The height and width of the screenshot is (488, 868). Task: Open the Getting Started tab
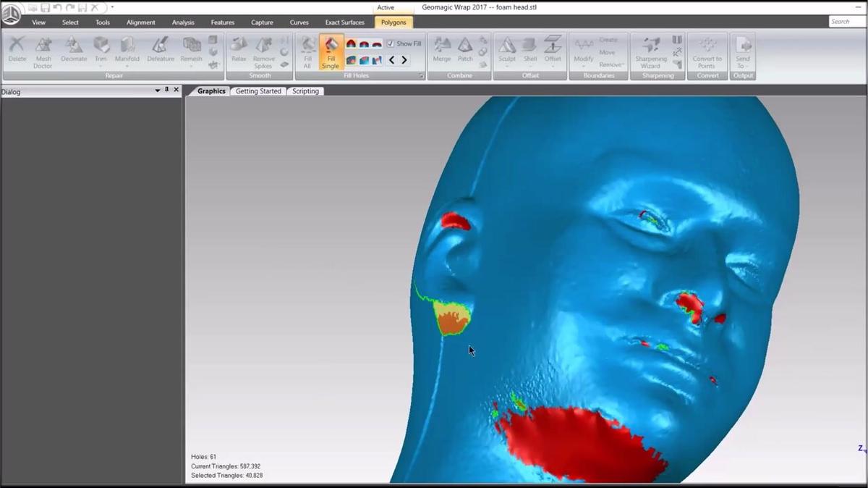click(x=258, y=91)
